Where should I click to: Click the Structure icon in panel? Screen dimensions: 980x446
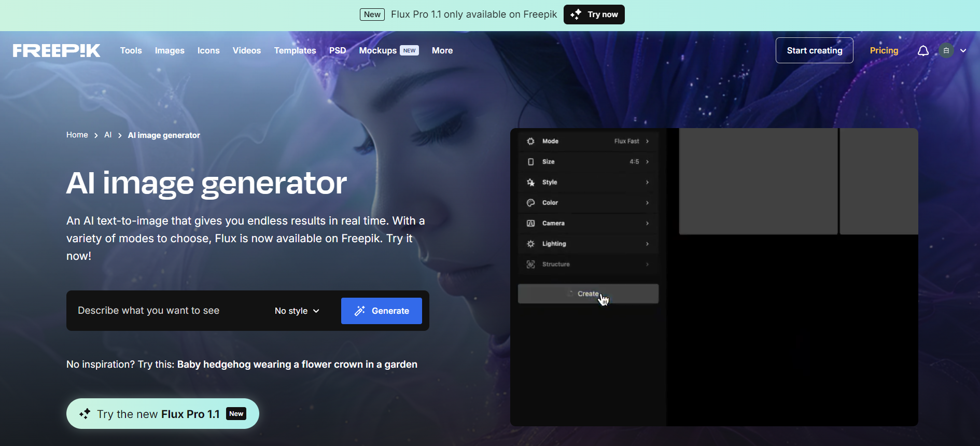point(530,264)
